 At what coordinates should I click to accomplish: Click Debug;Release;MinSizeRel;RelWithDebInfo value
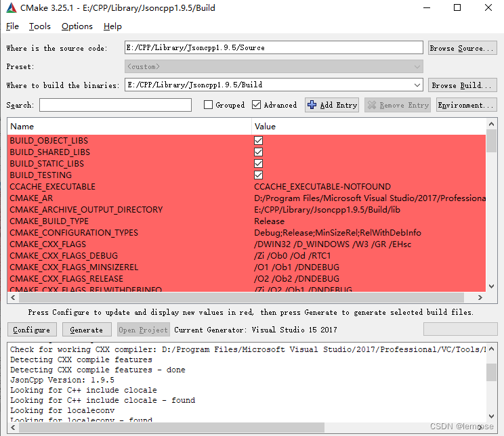(337, 233)
